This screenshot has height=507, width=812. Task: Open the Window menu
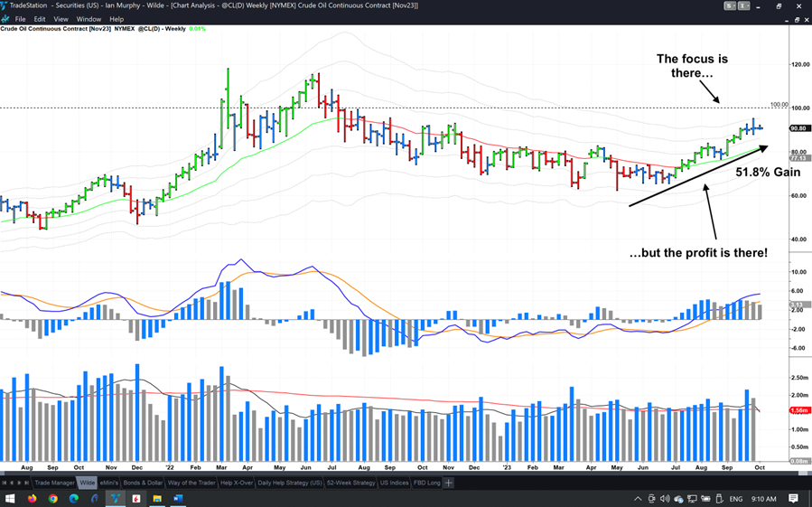tap(89, 18)
